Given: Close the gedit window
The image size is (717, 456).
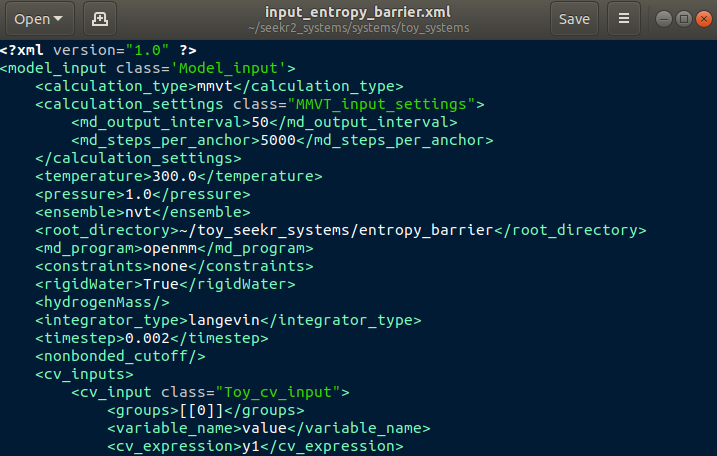Looking at the screenshot, I should (x=704, y=19).
